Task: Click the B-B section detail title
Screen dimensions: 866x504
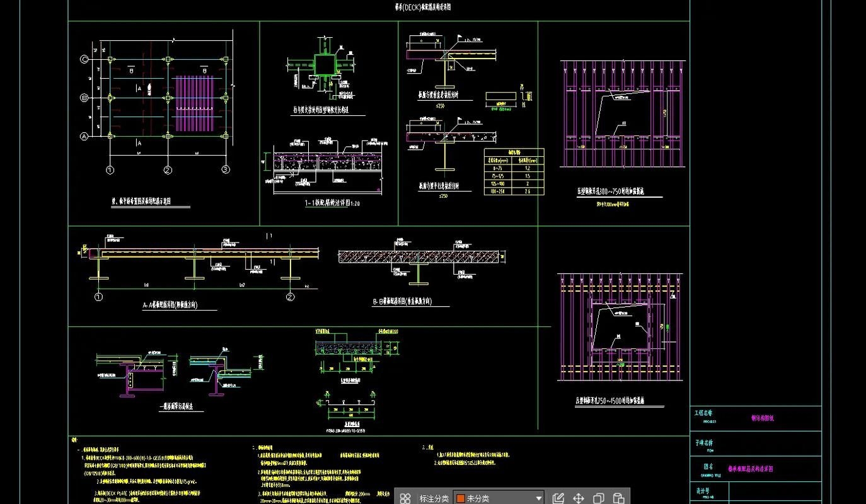Action: [402, 302]
